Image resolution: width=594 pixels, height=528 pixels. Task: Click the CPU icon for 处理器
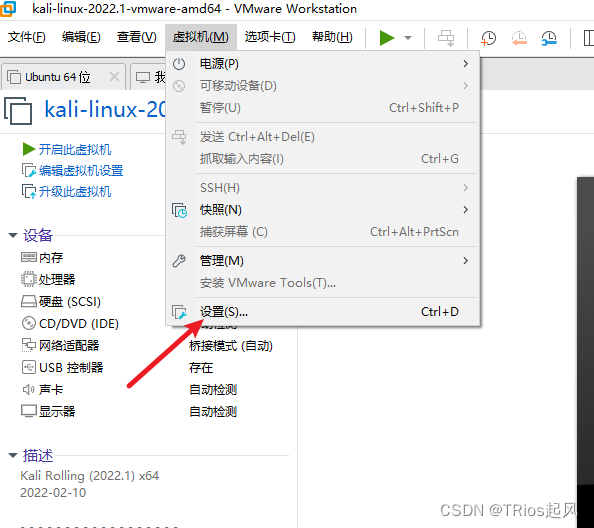[x=29, y=280]
